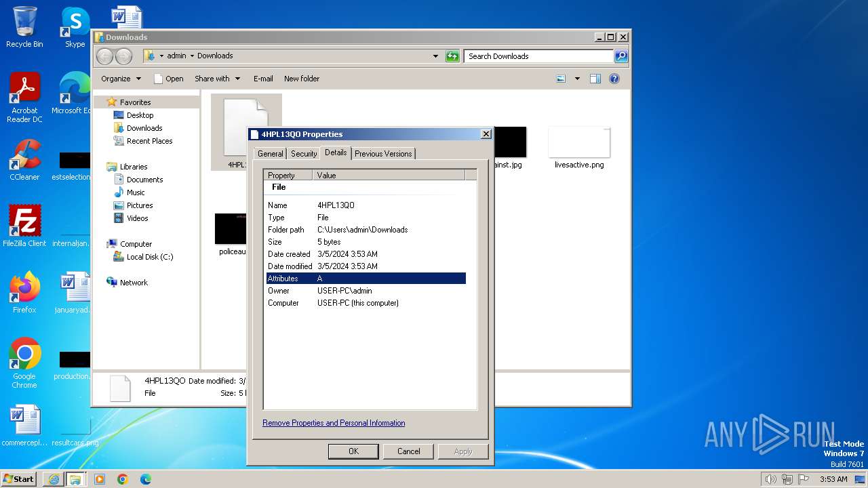Open Downloads in navigation pane
This screenshot has width=868, height=488.
click(144, 128)
